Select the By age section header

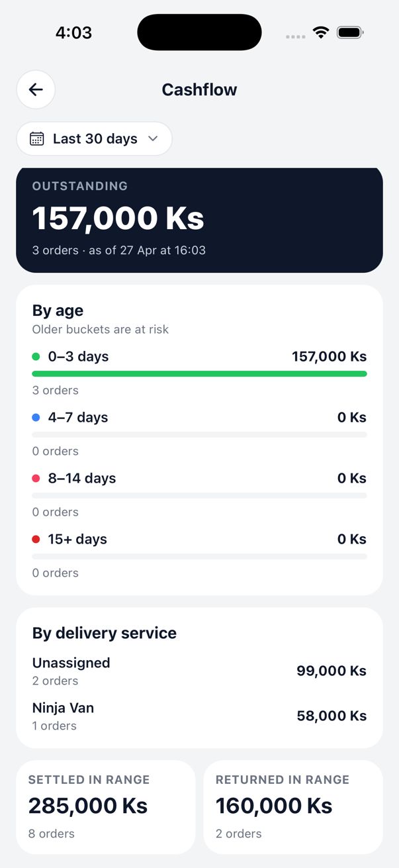click(58, 310)
